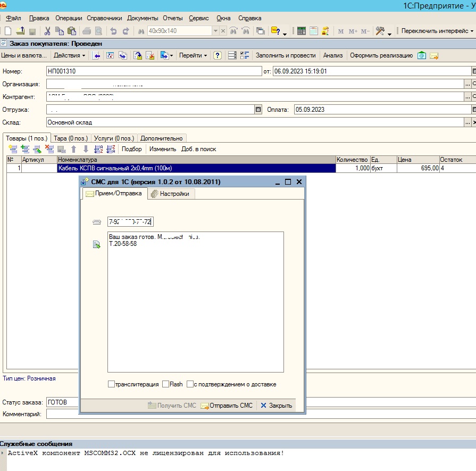Enable delivery confirmation checkbox

[x=190, y=384]
